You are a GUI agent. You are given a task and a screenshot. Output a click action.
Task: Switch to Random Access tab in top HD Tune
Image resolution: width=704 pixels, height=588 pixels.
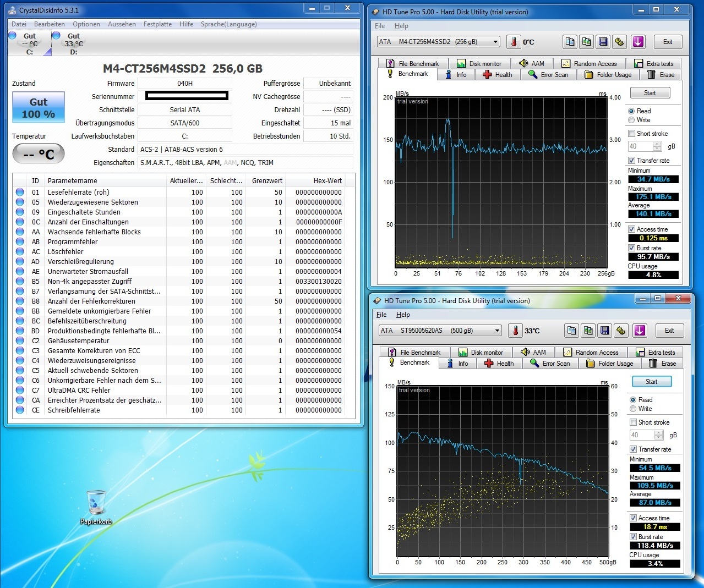[589, 64]
